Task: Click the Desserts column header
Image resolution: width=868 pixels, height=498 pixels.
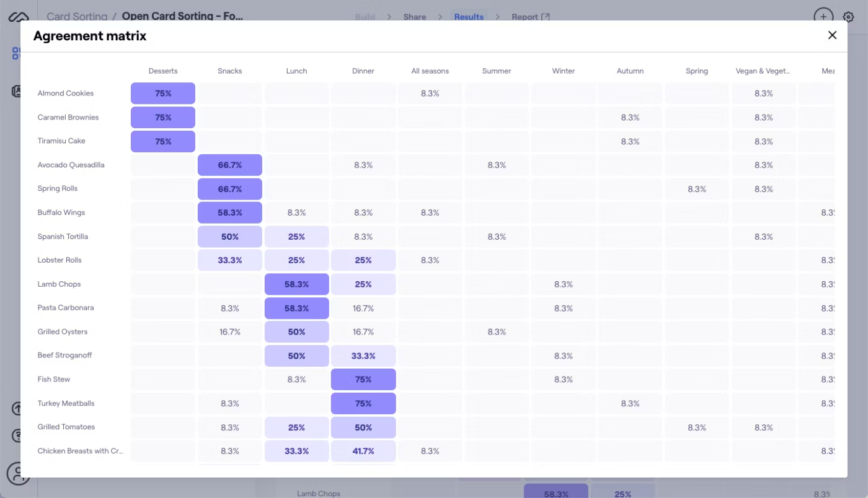Action: (x=163, y=71)
